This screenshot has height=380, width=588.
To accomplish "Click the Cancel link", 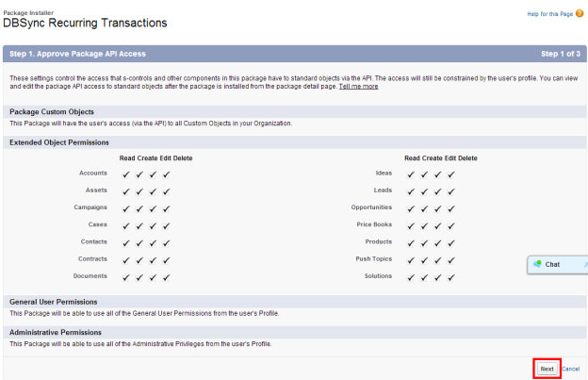I will tap(571, 369).
